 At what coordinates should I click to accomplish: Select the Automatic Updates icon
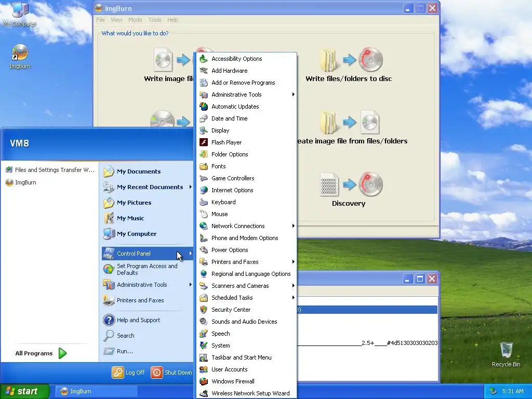[x=204, y=107]
